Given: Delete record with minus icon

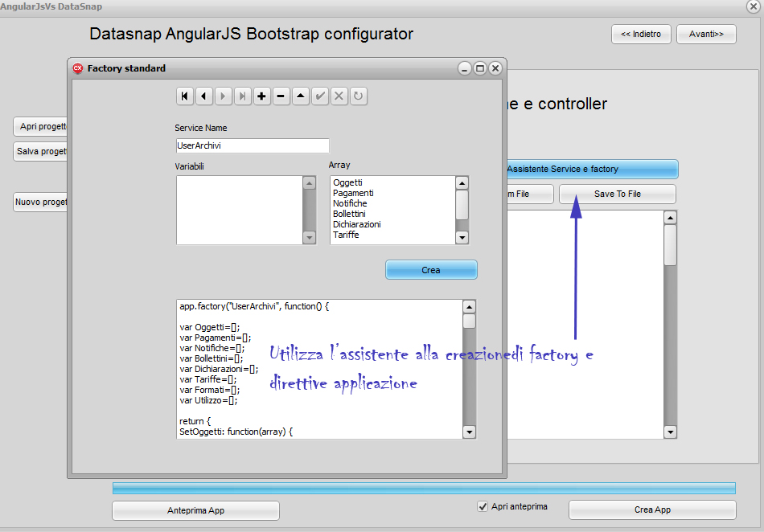Looking at the screenshot, I should point(281,96).
